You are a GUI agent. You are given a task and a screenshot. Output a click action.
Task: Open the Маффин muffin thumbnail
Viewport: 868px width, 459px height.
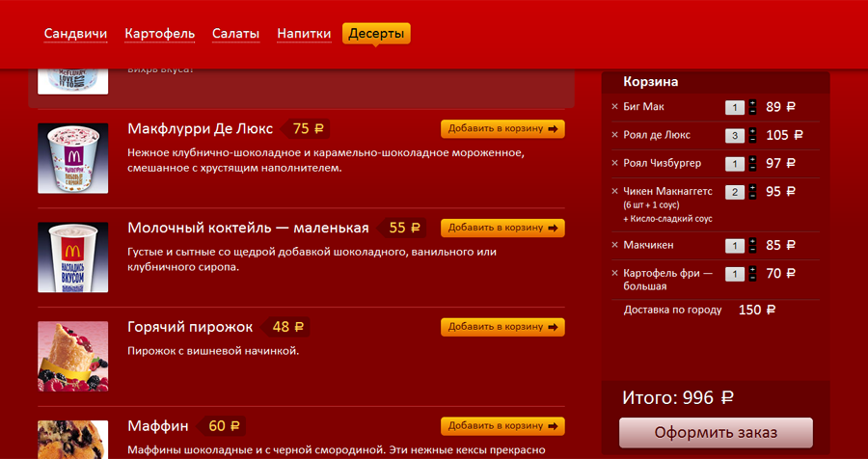point(73,440)
